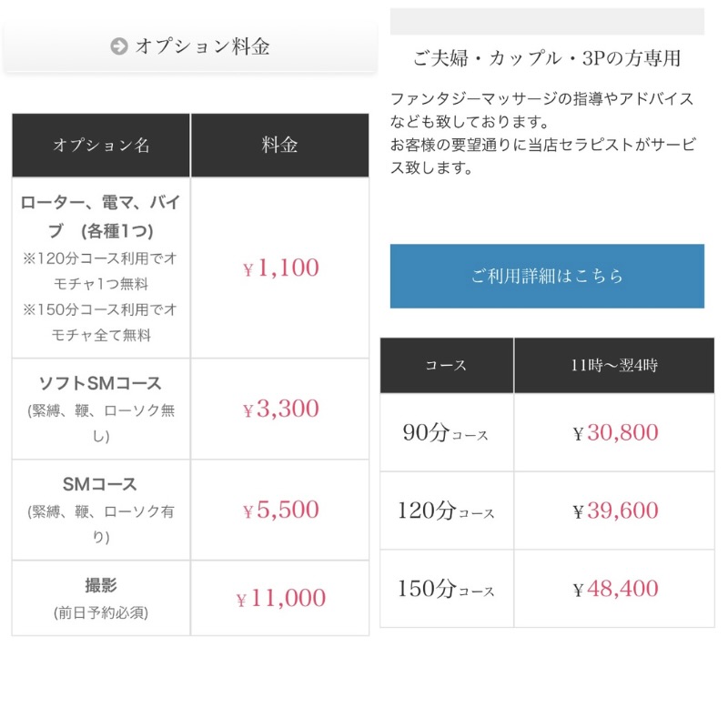Select the SMコース option cell
This screenshot has width=728, height=708.
click(x=101, y=510)
